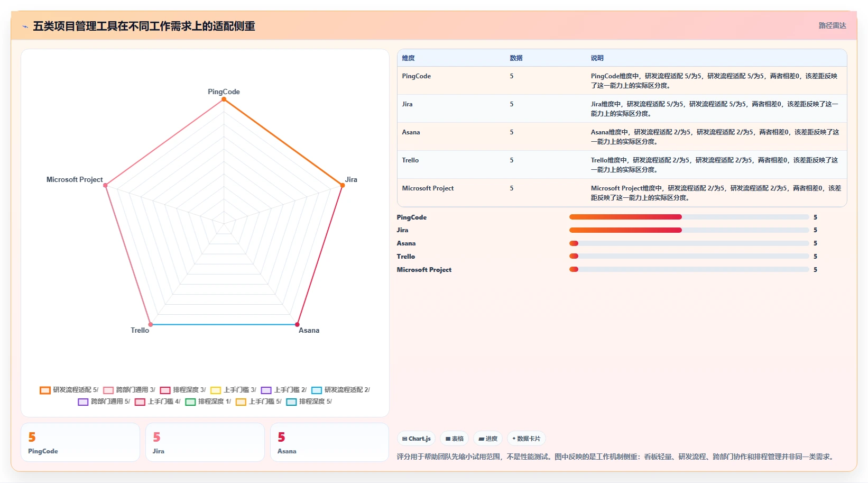Open the Jira data card

pos(205,442)
